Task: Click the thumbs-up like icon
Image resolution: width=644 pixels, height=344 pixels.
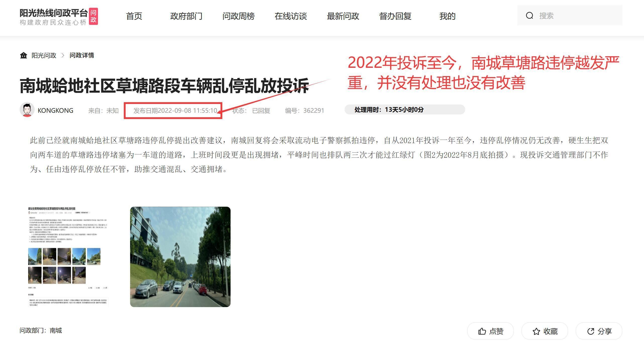Action: [x=482, y=331]
